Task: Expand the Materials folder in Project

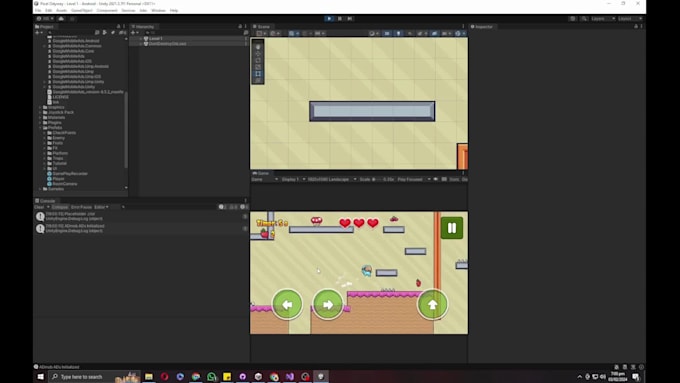Action: coord(40,118)
